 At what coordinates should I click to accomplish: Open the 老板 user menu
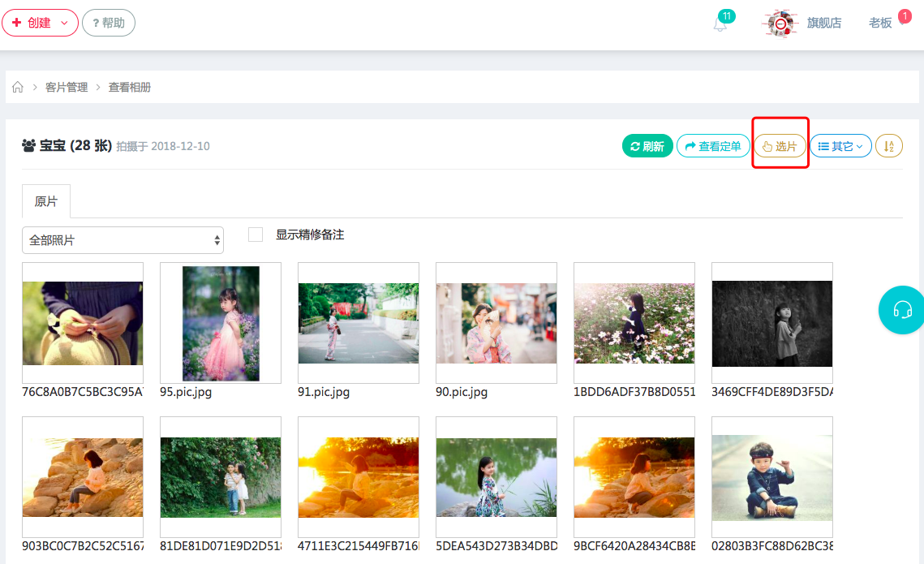click(880, 23)
